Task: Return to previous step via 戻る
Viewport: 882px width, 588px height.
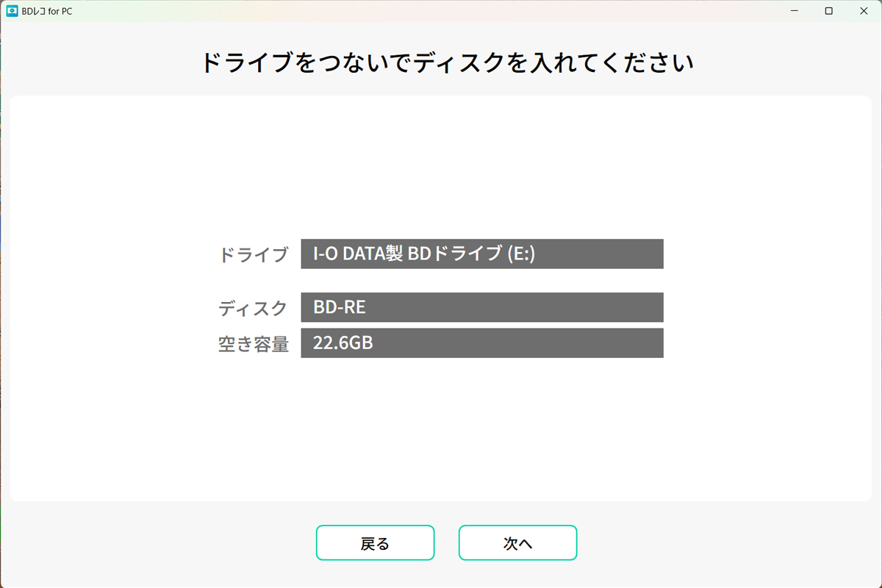Action: [x=375, y=542]
